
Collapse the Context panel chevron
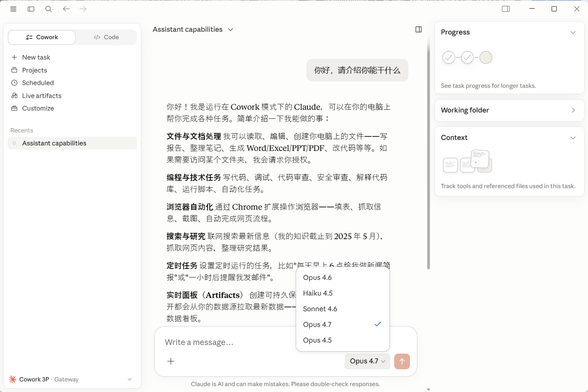[x=573, y=138]
